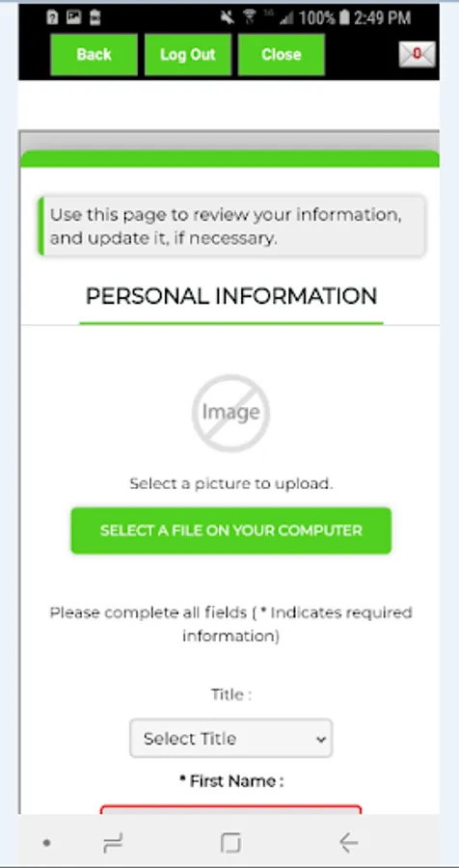The width and height of the screenshot is (459, 868).
Task: Tap the Wi-Fi status bar icon
Action: click(x=249, y=17)
